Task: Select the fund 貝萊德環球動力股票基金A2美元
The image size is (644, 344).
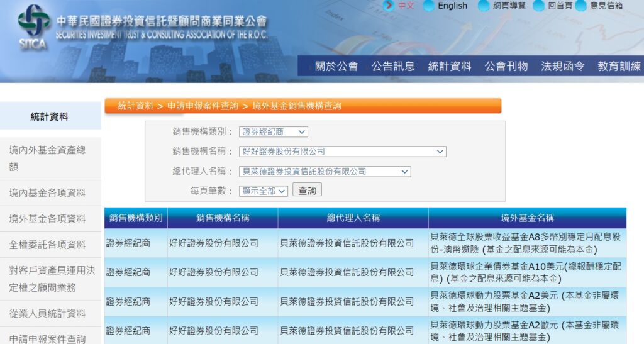Action: point(525,302)
